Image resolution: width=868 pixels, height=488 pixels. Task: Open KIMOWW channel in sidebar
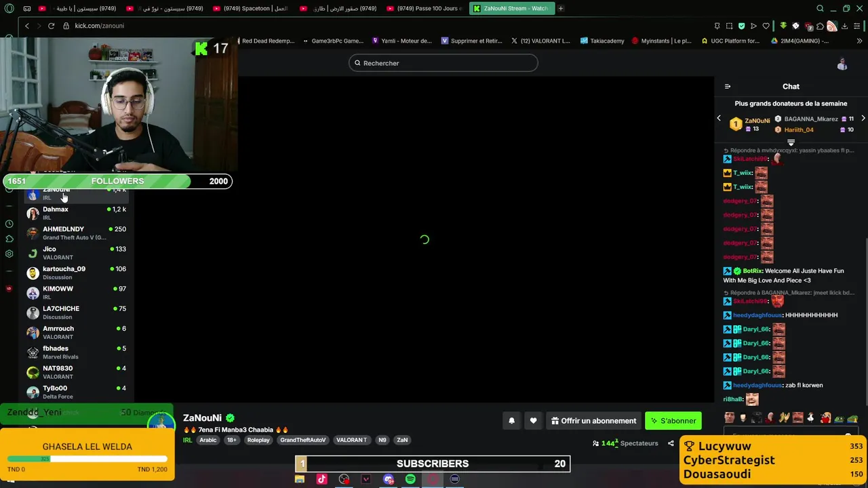pyautogui.click(x=77, y=293)
